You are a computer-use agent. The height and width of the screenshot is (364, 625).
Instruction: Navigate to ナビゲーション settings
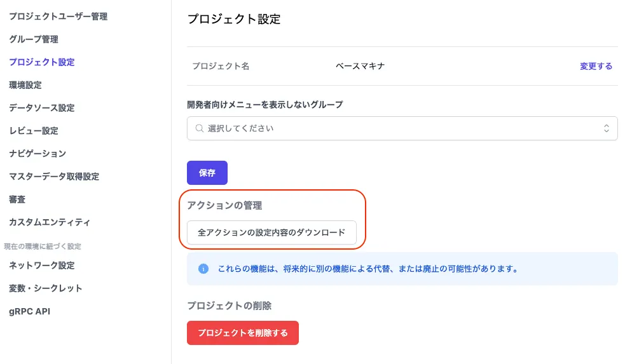pos(38,153)
